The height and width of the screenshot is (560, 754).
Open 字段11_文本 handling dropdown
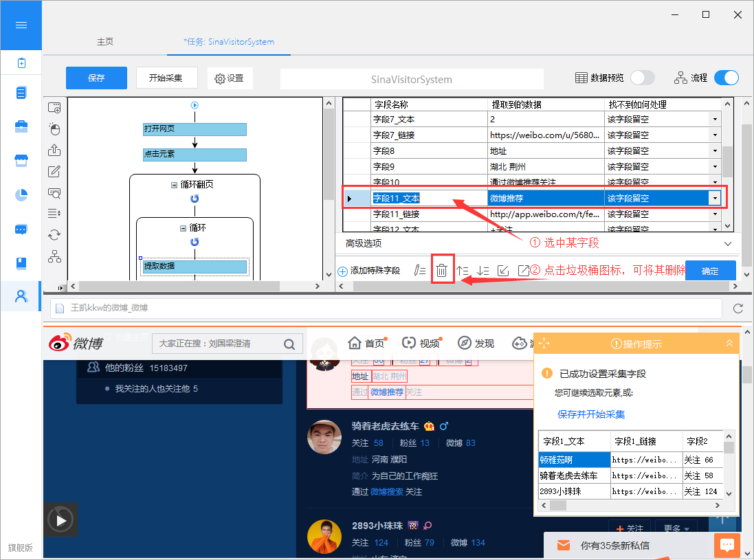[715, 198]
